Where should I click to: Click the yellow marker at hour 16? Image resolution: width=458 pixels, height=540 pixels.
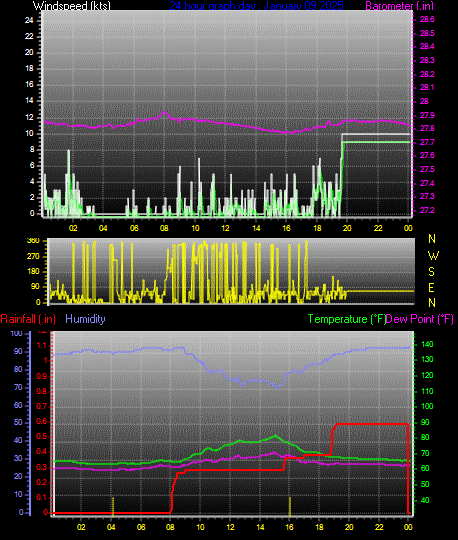click(290, 506)
